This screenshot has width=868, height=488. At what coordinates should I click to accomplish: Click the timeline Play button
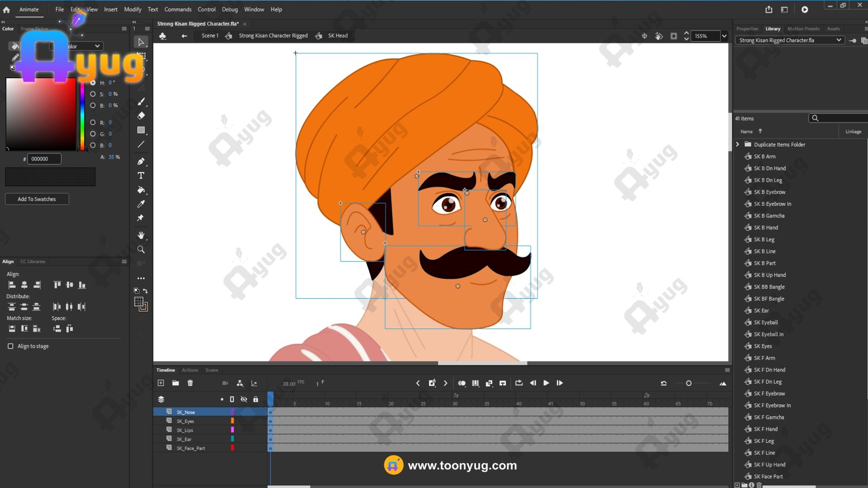tap(546, 383)
